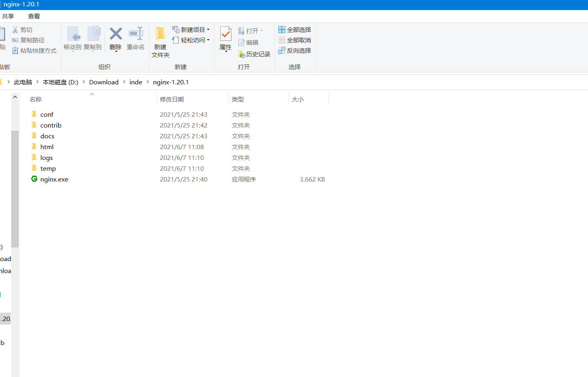Expand the 打开 dropdown arrow
Image resolution: width=588 pixels, height=377 pixels.
click(261, 30)
